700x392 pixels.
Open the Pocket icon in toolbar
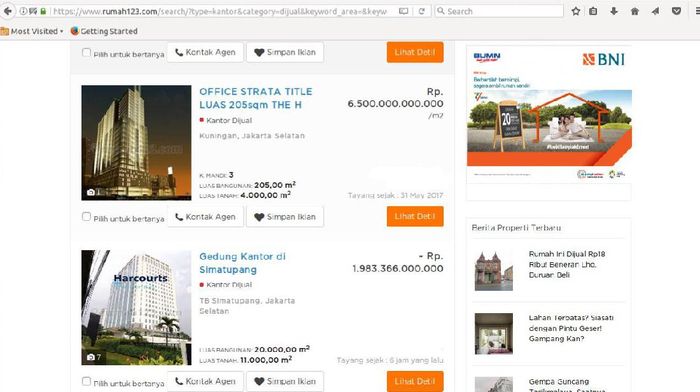pos(677,11)
